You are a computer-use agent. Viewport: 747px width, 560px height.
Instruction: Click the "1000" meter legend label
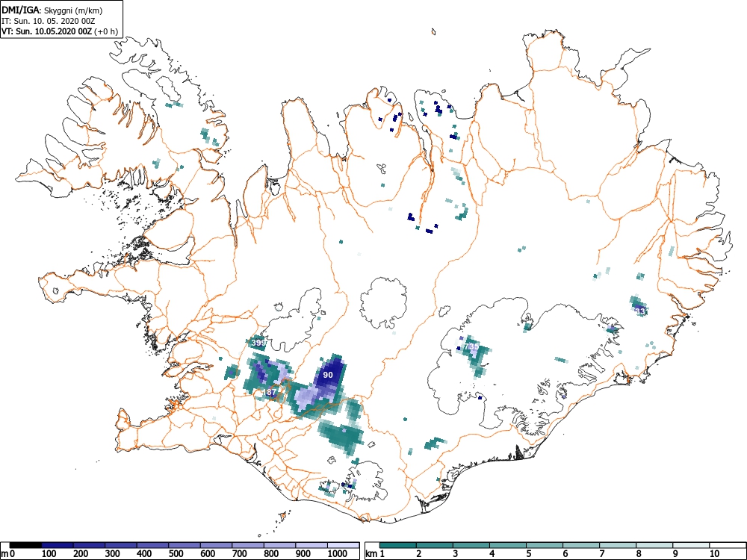tap(338, 554)
